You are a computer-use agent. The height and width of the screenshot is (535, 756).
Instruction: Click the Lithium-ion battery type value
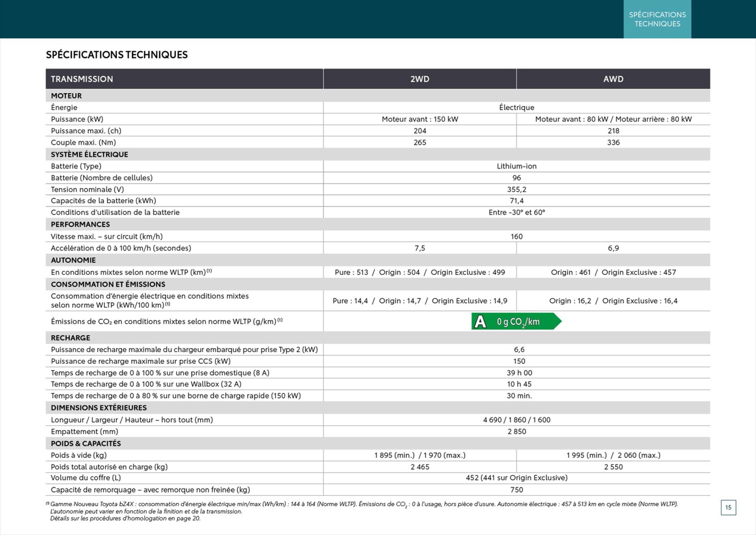517,166
